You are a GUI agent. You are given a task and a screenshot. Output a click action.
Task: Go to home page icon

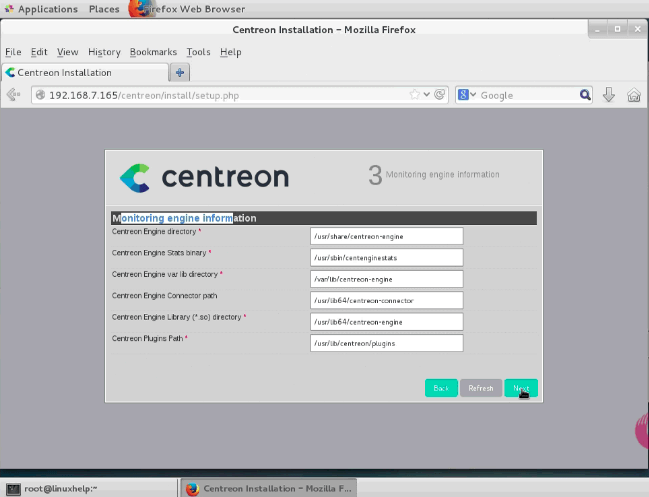pyautogui.click(x=634, y=95)
